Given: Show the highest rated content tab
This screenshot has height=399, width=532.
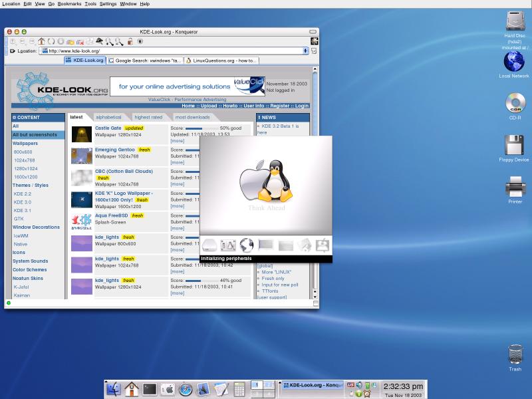Looking at the screenshot, I should [148, 117].
